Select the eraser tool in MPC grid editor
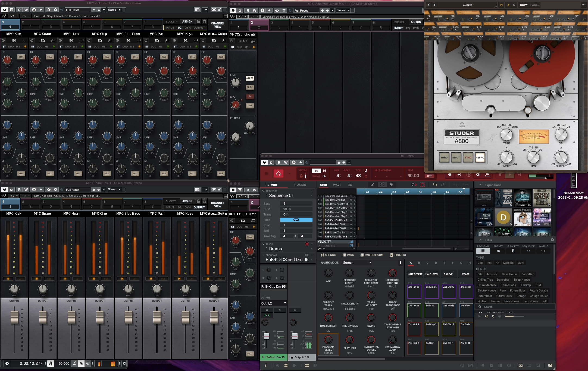This screenshot has height=371, width=588. 392,185
